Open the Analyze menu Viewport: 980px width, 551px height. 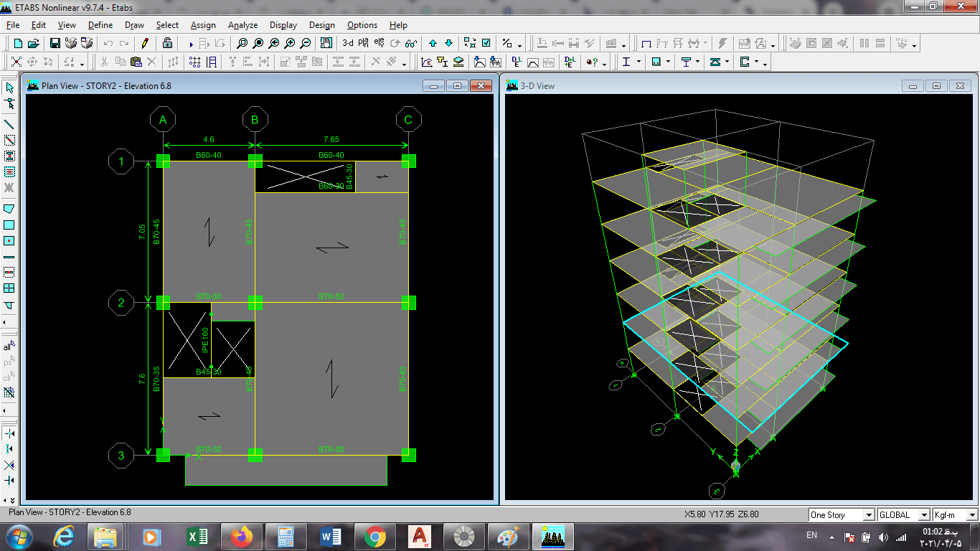click(242, 25)
